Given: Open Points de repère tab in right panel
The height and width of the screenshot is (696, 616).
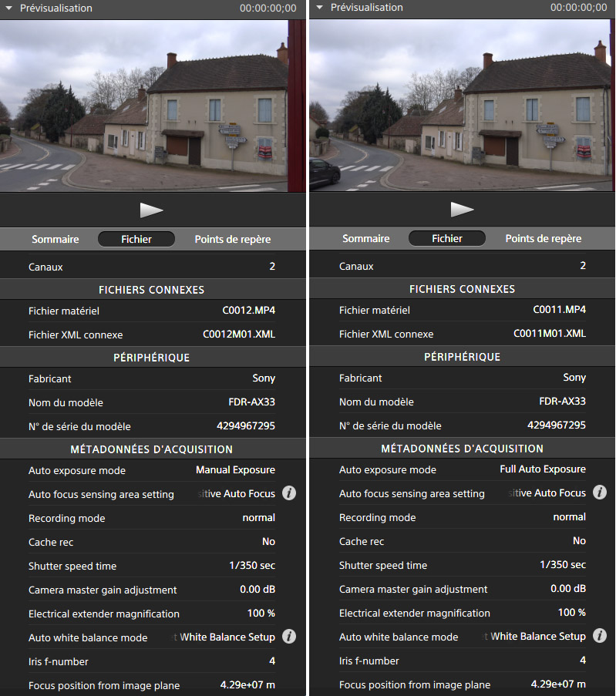Looking at the screenshot, I should pyautogui.click(x=544, y=238).
